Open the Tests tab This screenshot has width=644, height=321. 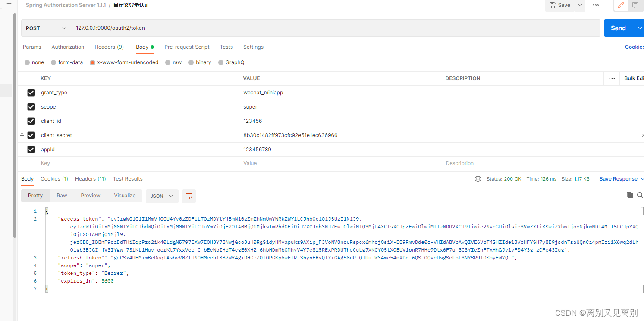click(x=226, y=47)
